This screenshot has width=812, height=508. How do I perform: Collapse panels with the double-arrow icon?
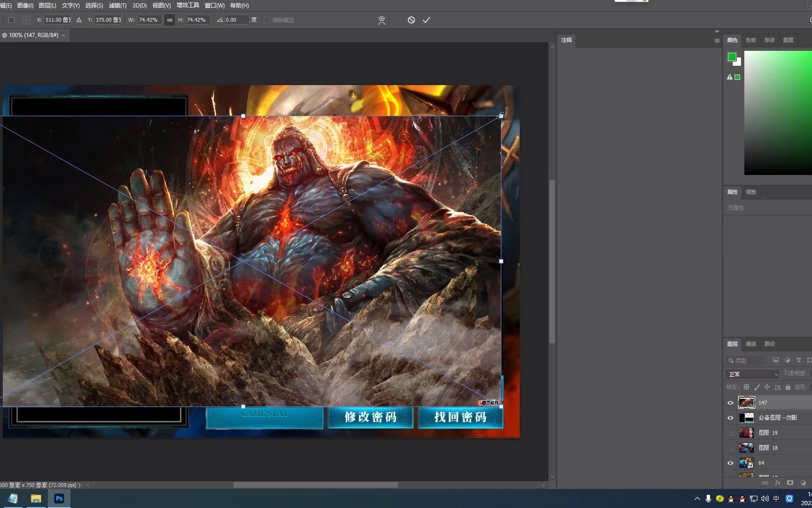[x=717, y=32]
